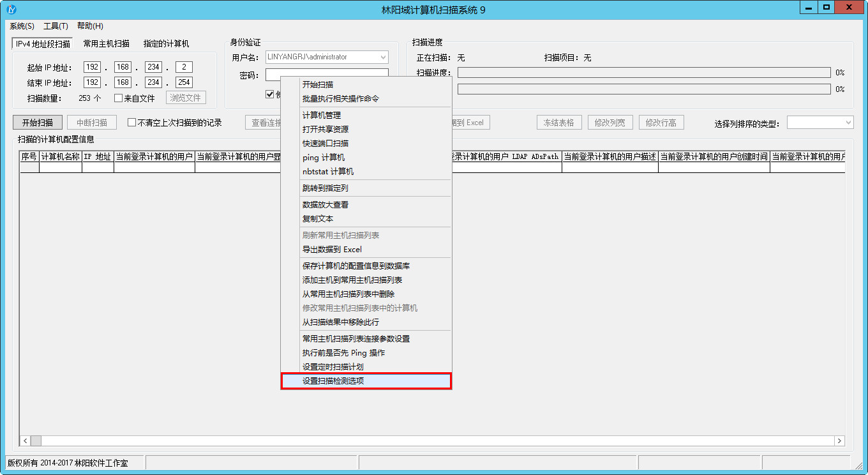Open the 系统(S) menu
This screenshot has width=868, height=475.
click(22, 26)
